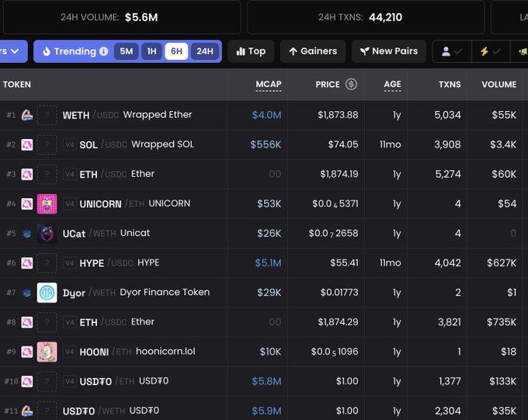Click the blue DEX icon on Dyor row
Image resolution: width=528 pixels, height=420 pixels.
pos(27,293)
